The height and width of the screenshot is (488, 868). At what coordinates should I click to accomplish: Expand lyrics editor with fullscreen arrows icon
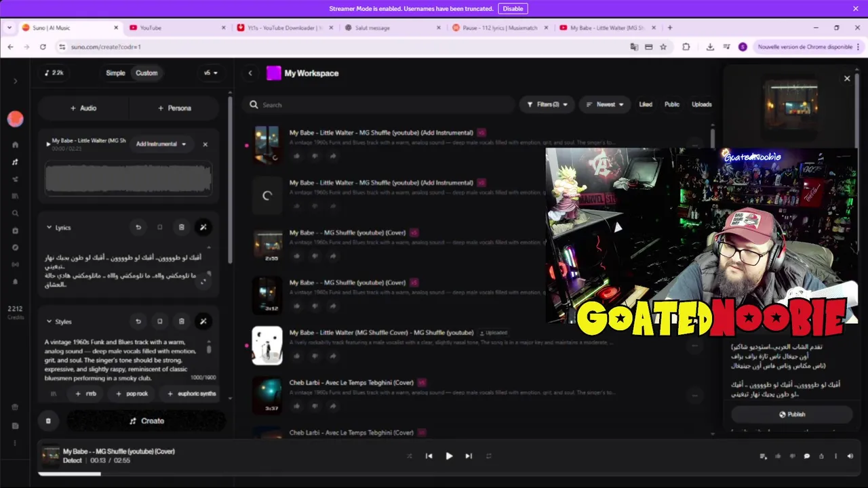[203, 281]
